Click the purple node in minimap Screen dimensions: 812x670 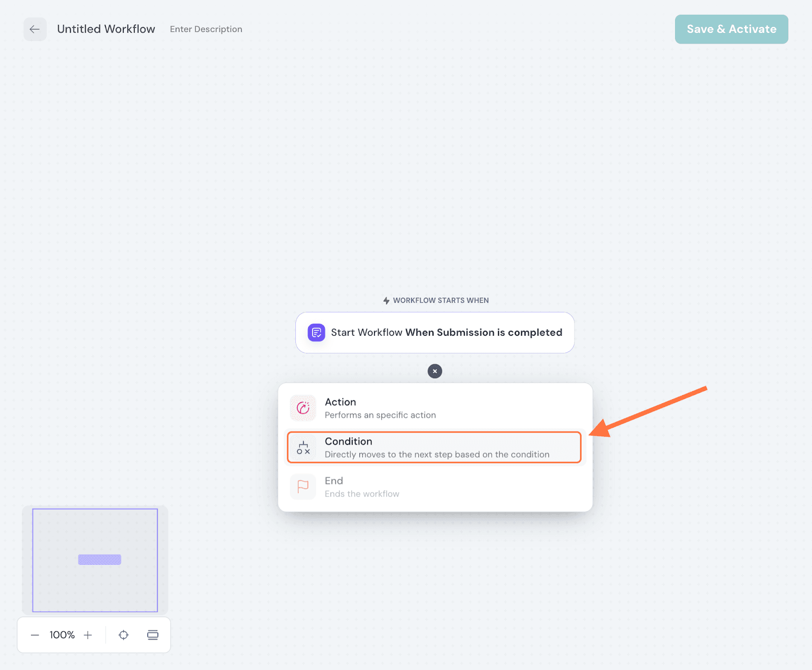point(99,559)
